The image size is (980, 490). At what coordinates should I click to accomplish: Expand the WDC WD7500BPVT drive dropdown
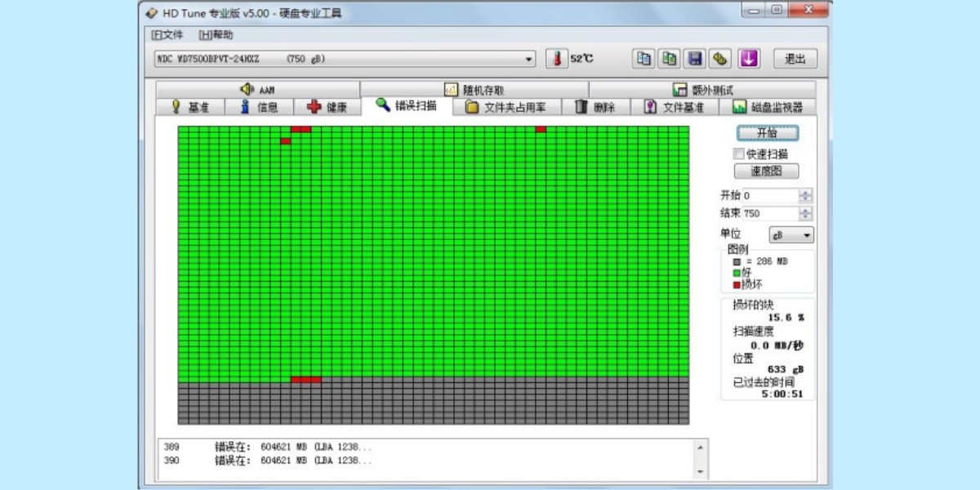tap(529, 60)
